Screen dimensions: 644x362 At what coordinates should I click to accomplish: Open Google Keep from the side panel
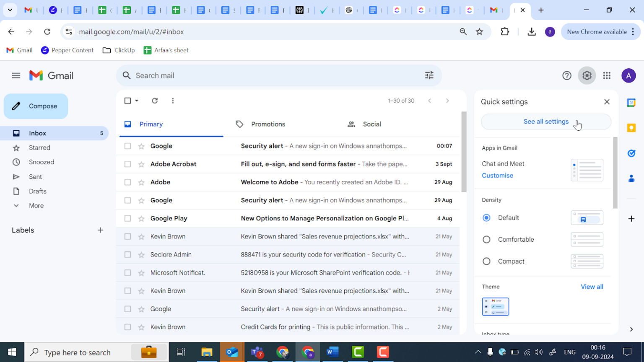click(631, 128)
